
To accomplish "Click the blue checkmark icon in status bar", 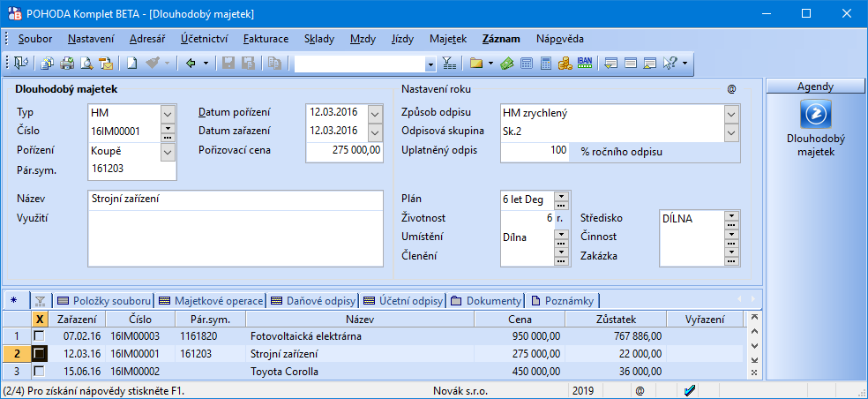I will (690, 390).
